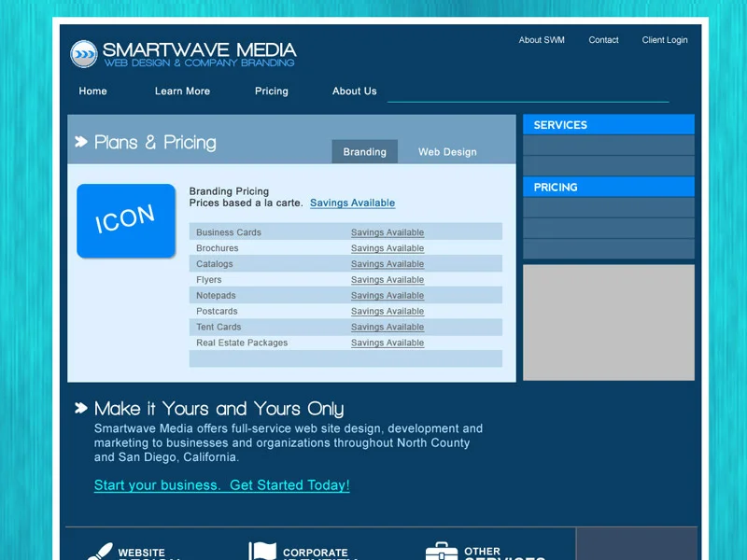The height and width of the screenshot is (560, 747).
Task: Click Savings Available for Tent Cards
Action: [388, 327]
